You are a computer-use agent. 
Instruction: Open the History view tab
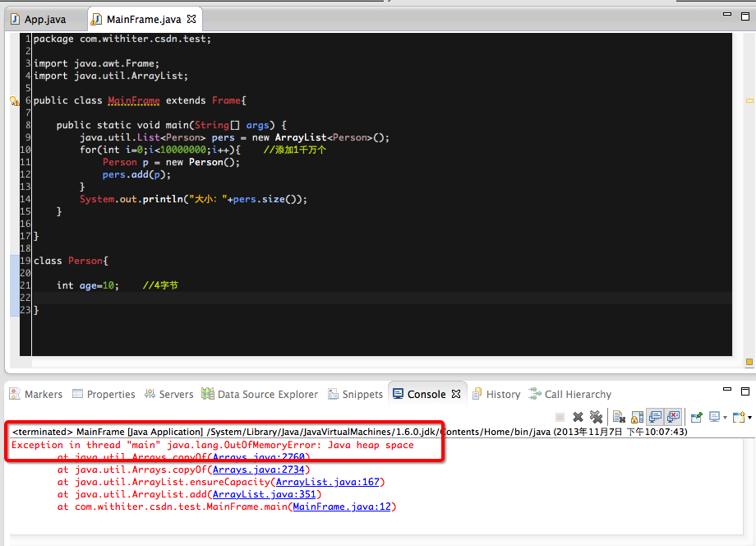pyautogui.click(x=496, y=394)
